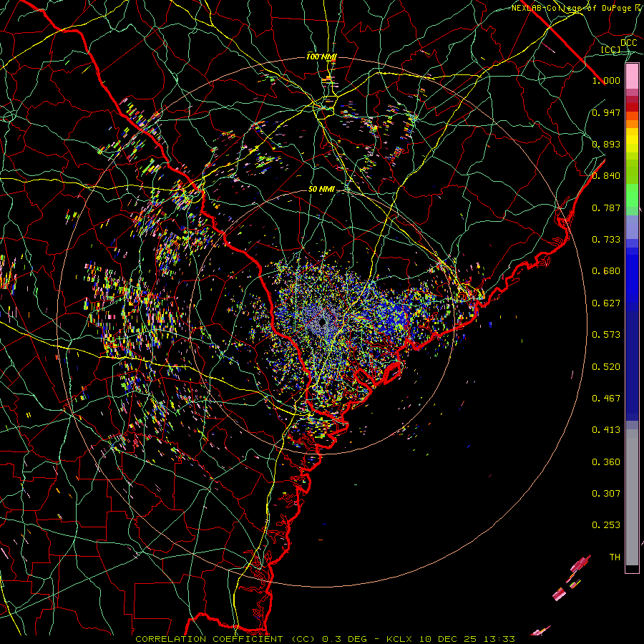The height and width of the screenshot is (644, 644).
Task: Click the 50 NMI range ring label
Action: [x=321, y=189]
